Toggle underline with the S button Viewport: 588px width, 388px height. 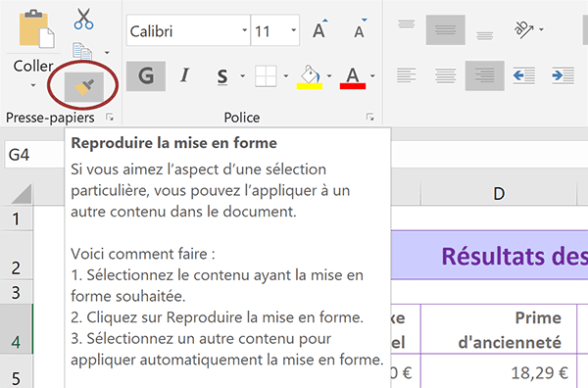click(x=222, y=76)
